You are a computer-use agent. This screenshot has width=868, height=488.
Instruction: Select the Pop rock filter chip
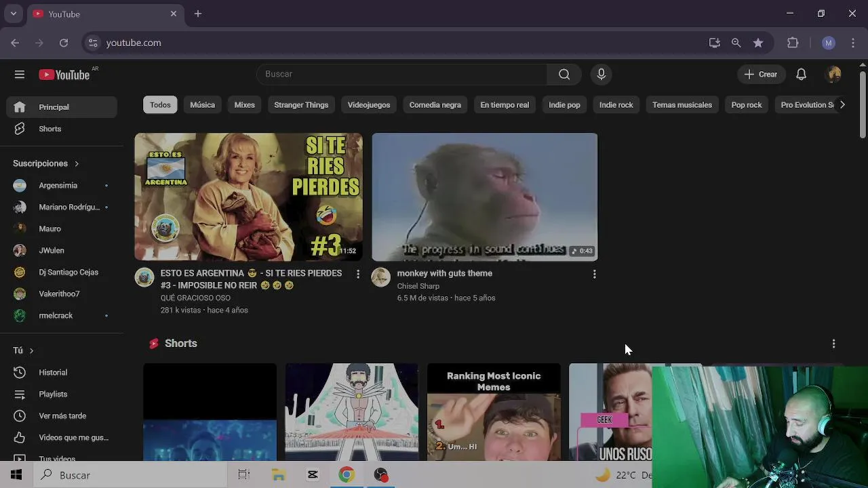click(x=747, y=105)
